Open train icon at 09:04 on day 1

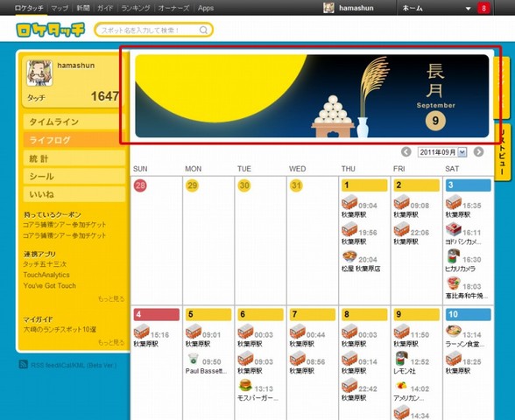(x=349, y=202)
